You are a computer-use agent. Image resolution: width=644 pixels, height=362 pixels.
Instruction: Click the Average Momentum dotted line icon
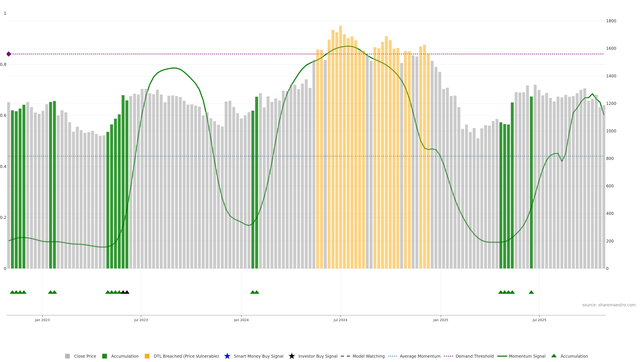point(392,356)
